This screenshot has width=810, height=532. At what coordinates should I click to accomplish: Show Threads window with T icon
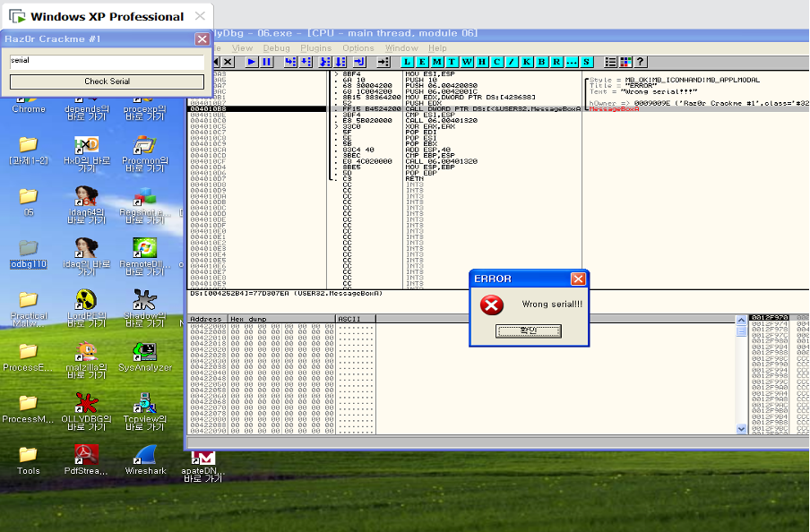click(452, 62)
